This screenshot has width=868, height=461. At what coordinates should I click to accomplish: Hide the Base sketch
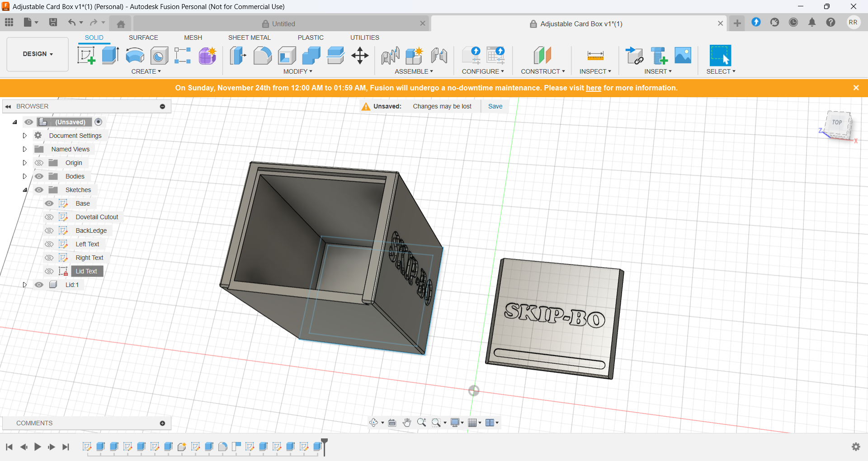tap(49, 203)
